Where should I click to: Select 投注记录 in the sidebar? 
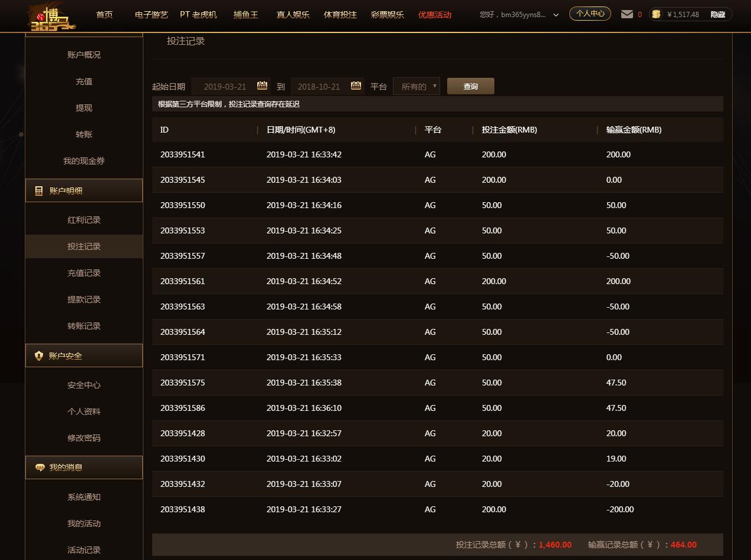[x=84, y=246]
